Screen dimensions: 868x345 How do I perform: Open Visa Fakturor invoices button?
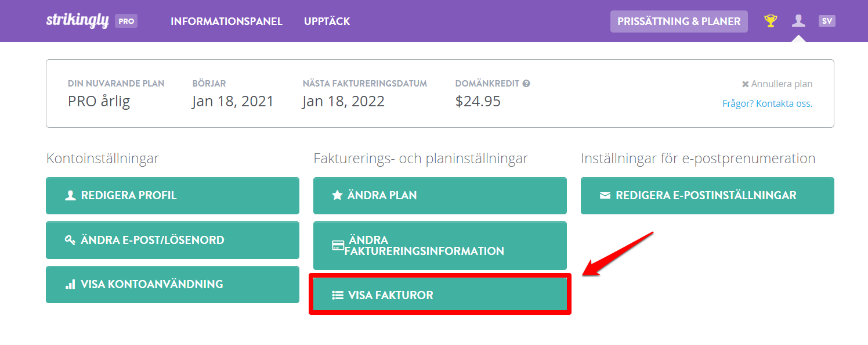pos(440,294)
